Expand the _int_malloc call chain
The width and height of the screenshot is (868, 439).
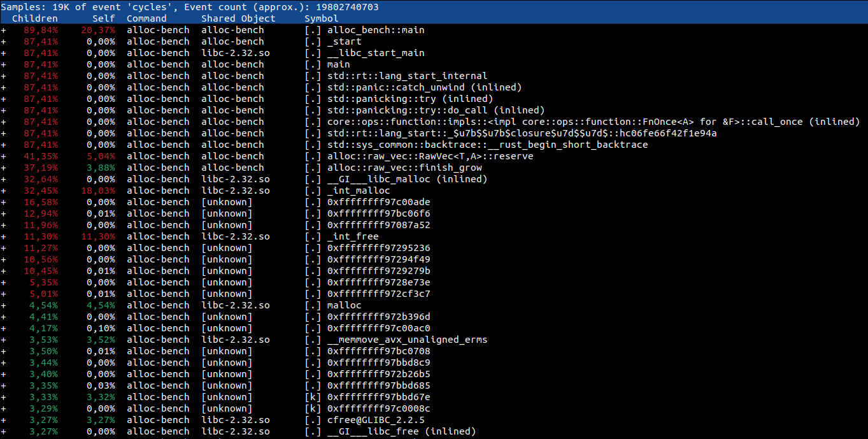3,191
